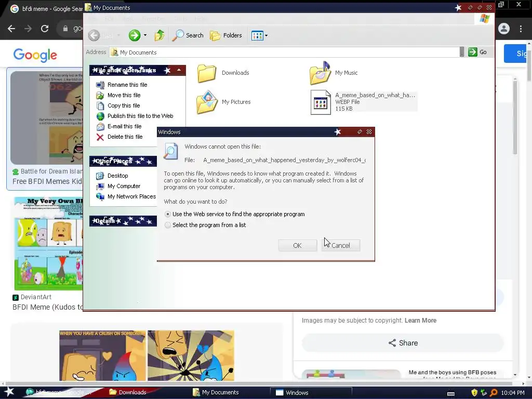Click the Start star button on taskbar
The width and height of the screenshot is (532, 399).
click(x=9, y=392)
